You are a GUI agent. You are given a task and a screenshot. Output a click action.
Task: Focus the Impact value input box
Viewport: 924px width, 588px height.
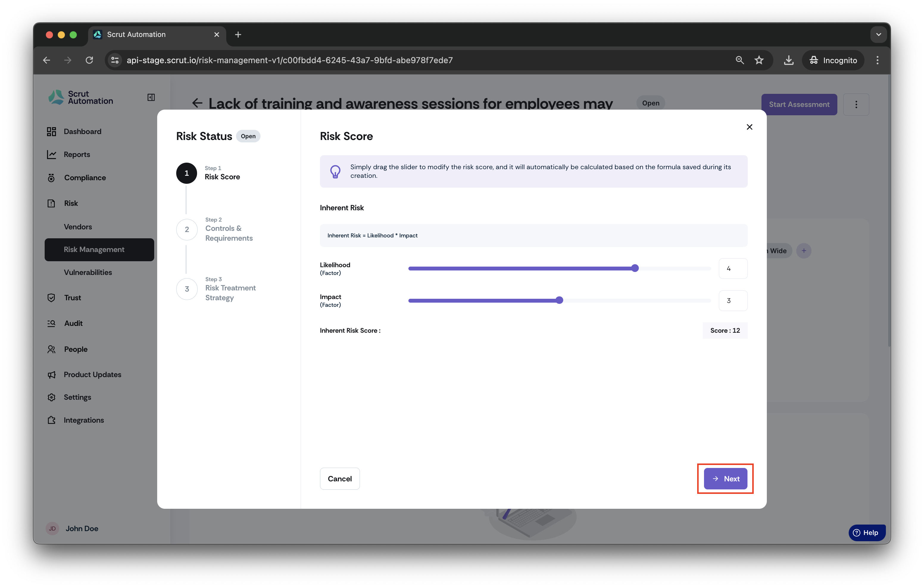point(733,300)
